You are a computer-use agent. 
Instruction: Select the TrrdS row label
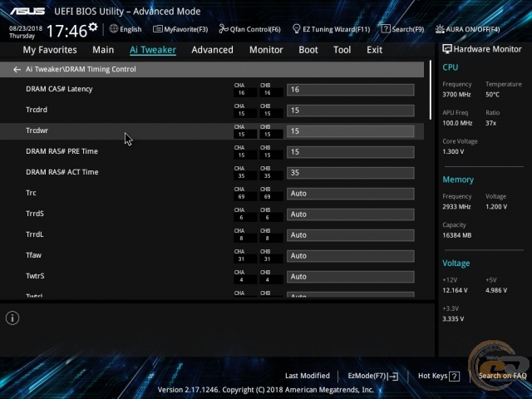(35, 214)
